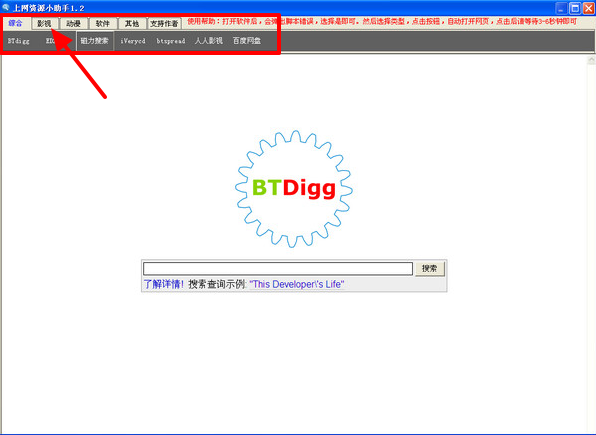Maximize the 上网资源小助手 window
The width and height of the screenshot is (596, 435).
coord(575,8)
